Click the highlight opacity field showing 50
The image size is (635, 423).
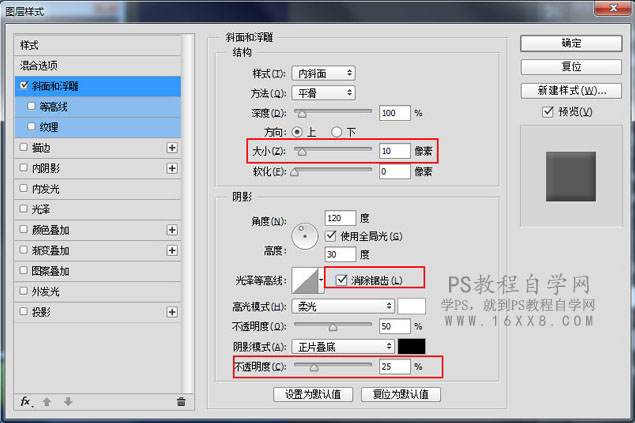point(395,326)
